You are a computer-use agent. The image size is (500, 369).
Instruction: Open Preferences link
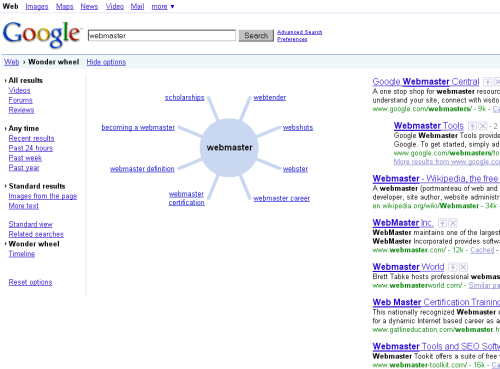click(292, 39)
